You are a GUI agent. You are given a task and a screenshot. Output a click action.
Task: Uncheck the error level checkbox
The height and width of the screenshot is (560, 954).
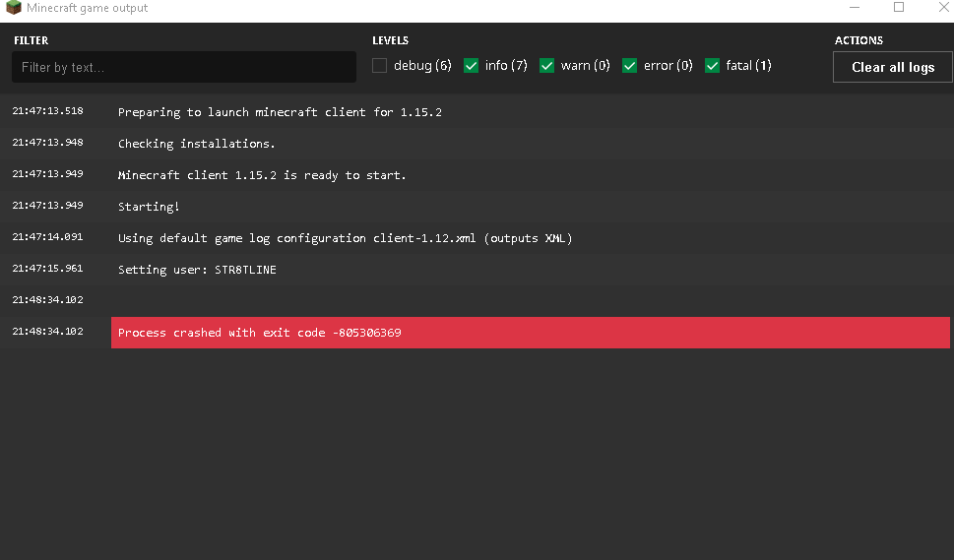(x=630, y=66)
